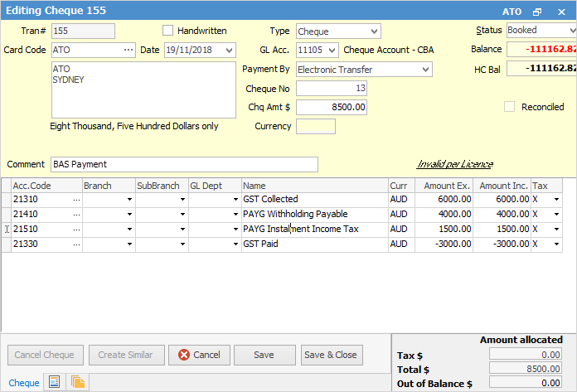Open the notes tab icon beside Cheque
The width and height of the screenshot is (577, 392).
55,382
